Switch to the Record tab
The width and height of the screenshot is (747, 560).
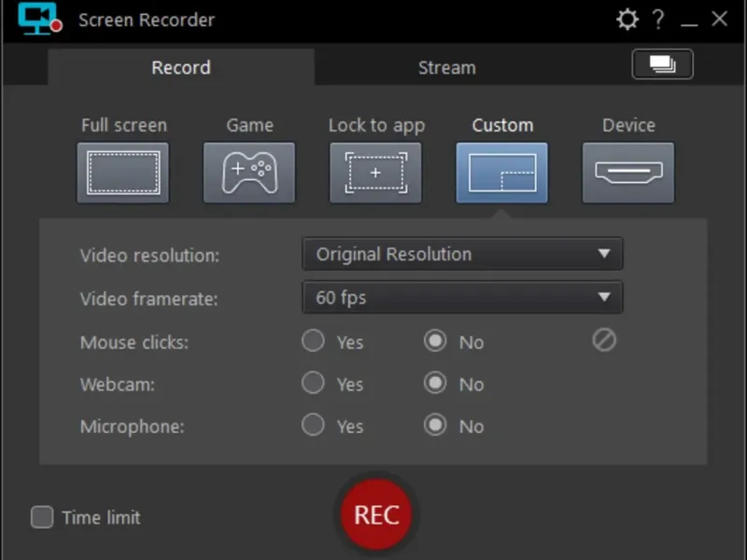click(181, 67)
